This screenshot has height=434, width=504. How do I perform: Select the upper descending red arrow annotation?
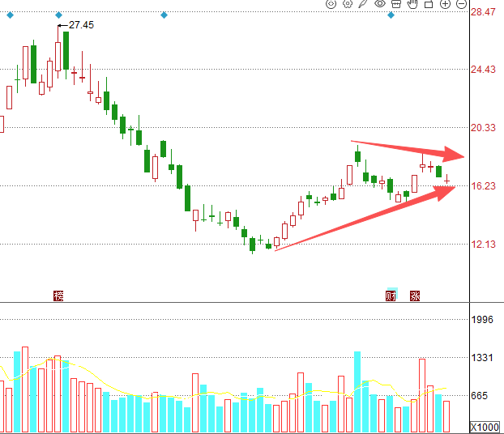tap(408, 150)
